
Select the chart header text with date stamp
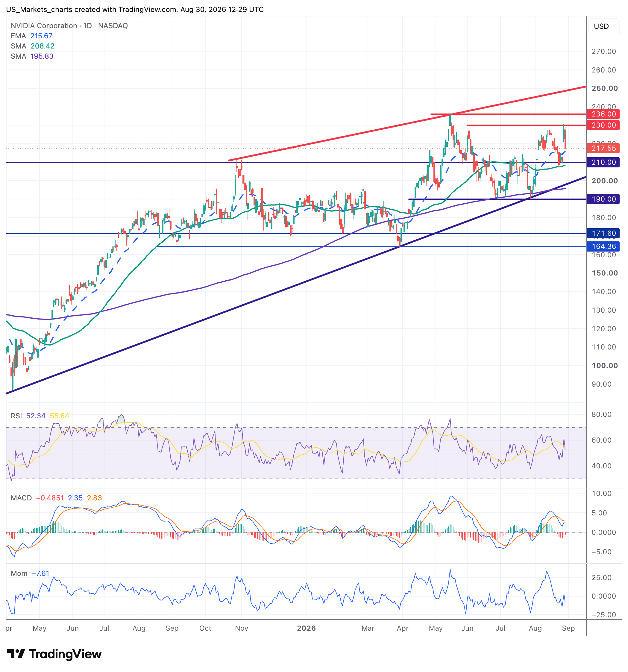click(x=135, y=10)
